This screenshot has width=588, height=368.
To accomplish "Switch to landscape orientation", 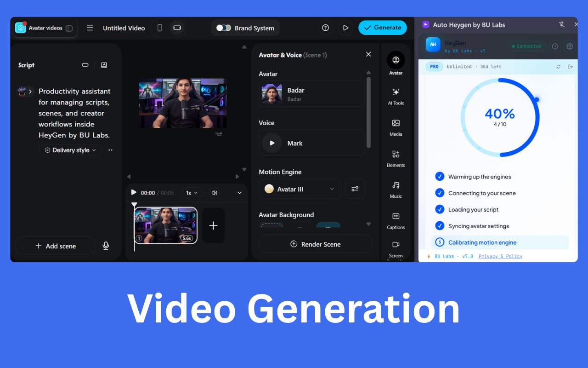I will click(177, 28).
